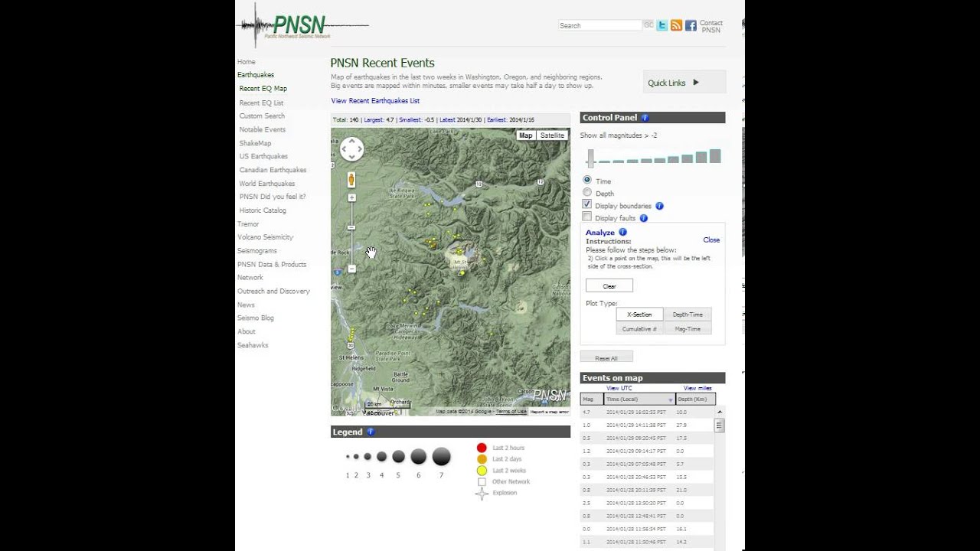The width and height of the screenshot is (980, 551).
Task: Click the View miles link
Action: (697, 388)
